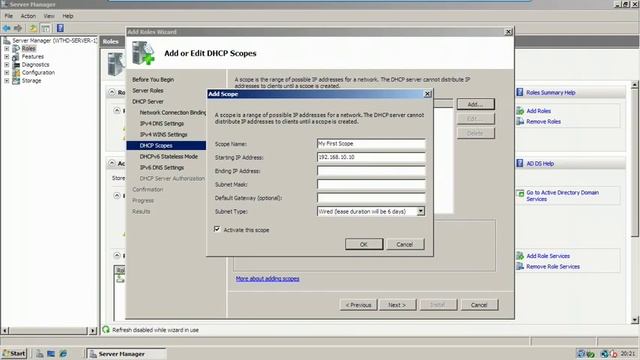Viewport: 640px width, 360px height.
Task: Click the vertical scrollbar down arrow
Action: point(635,320)
